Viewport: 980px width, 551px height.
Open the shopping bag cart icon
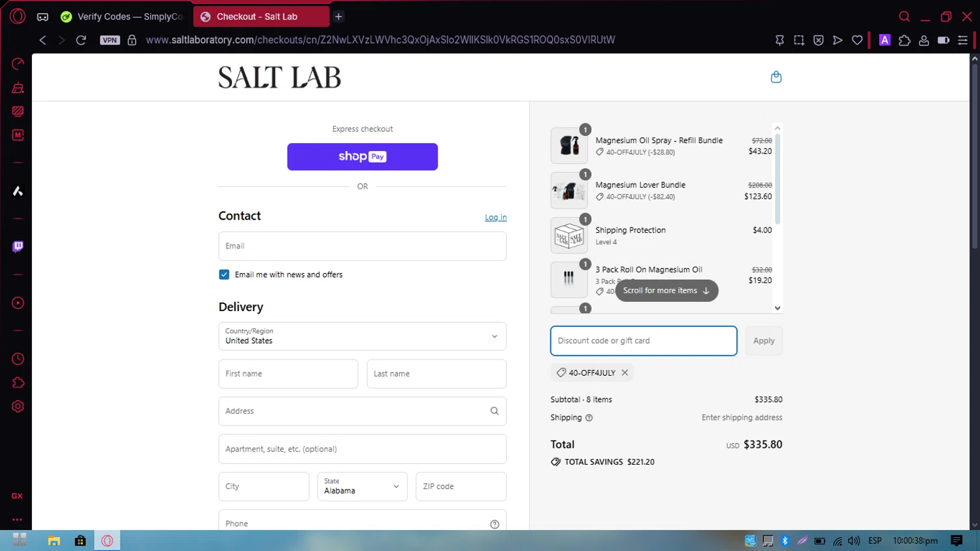[x=776, y=77]
